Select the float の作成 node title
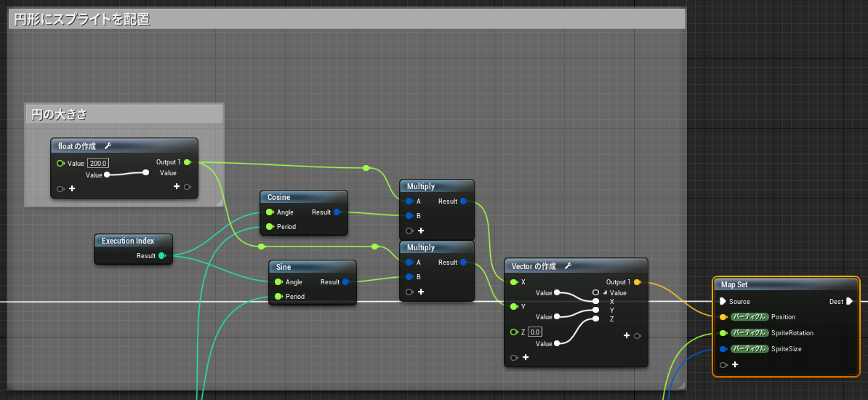Image resolution: width=868 pixels, height=400 pixels. point(77,146)
